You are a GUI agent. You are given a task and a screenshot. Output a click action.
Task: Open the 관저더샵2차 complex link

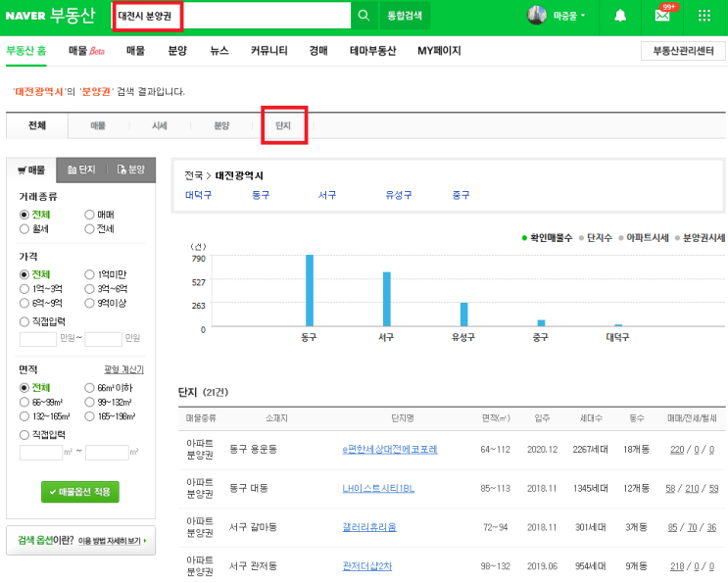[x=366, y=566]
